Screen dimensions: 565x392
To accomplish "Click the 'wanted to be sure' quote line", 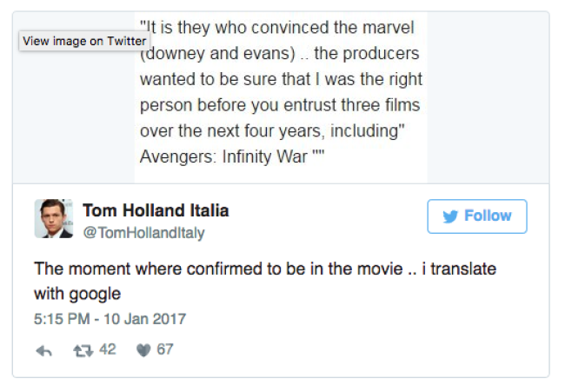I will coord(281,79).
